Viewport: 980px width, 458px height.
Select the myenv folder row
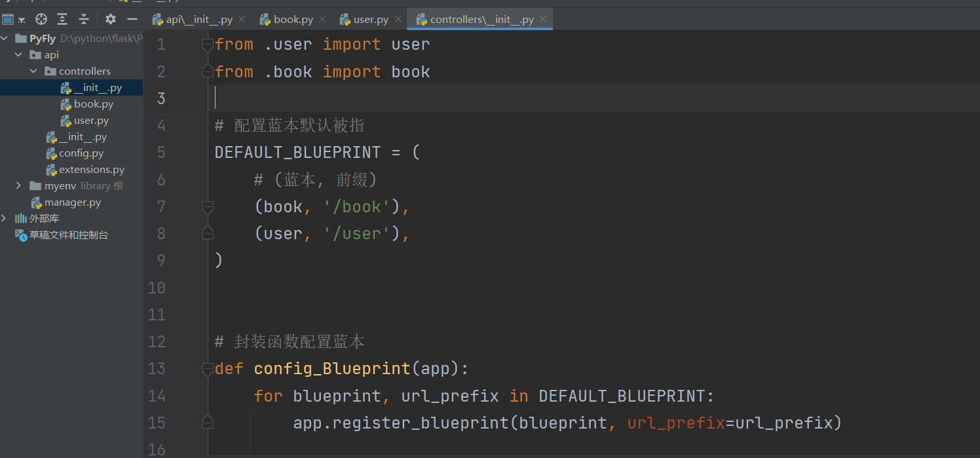71,186
